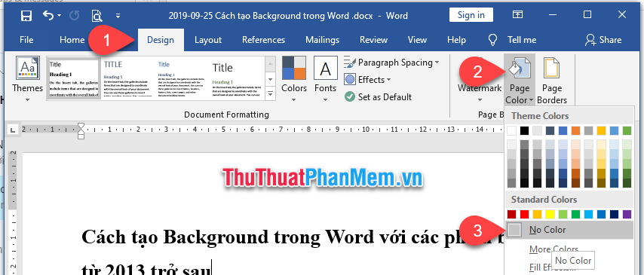
Task: Pick black theme color swatch
Action: pos(524,131)
